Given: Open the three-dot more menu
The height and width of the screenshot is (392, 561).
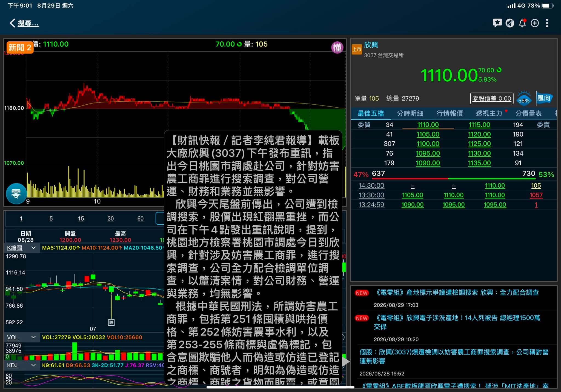Looking at the screenshot, I should point(547,23).
